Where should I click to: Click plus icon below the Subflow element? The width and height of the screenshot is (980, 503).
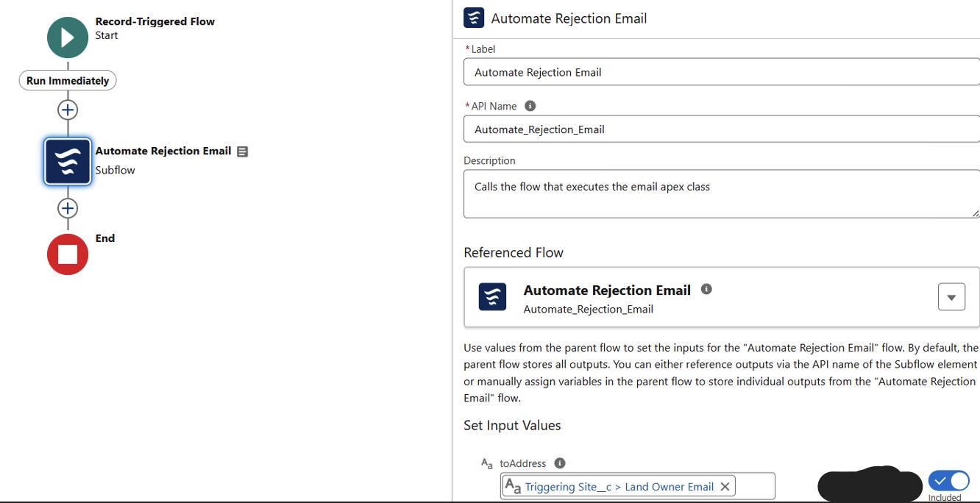click(68, 208)
